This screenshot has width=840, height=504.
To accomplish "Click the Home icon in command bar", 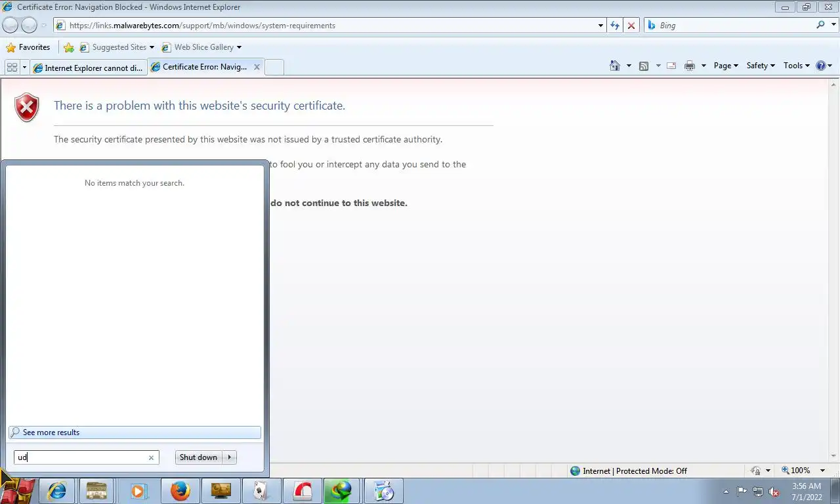I will pos(615,66).
